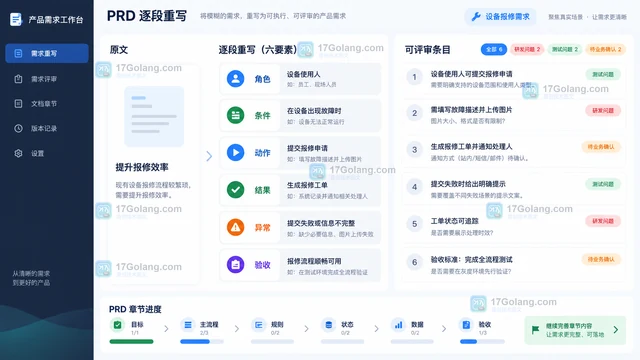The height and width of the screenshot is (360, 640).
Task: Filter by 测试问题 2 tag
Action: (x=565, y=49)
